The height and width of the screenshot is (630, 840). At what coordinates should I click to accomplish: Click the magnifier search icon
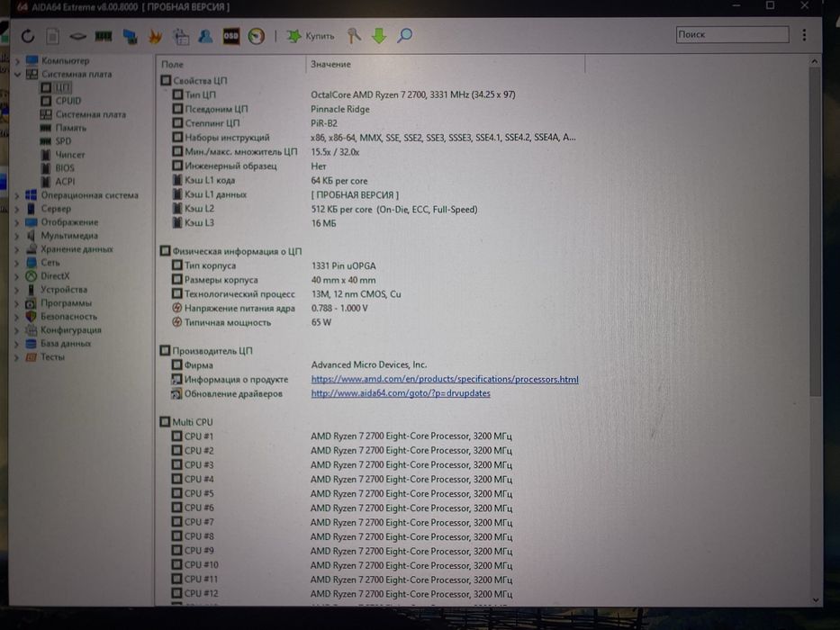404,36
